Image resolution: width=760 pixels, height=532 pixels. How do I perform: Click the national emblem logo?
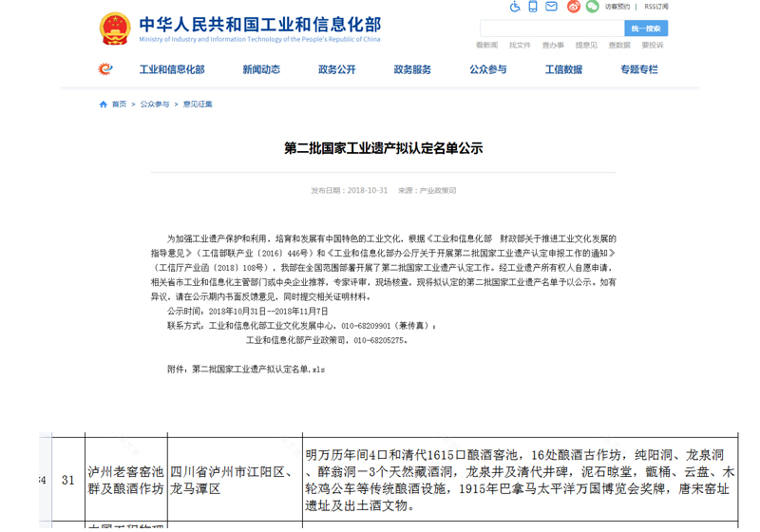pos(115,28)
